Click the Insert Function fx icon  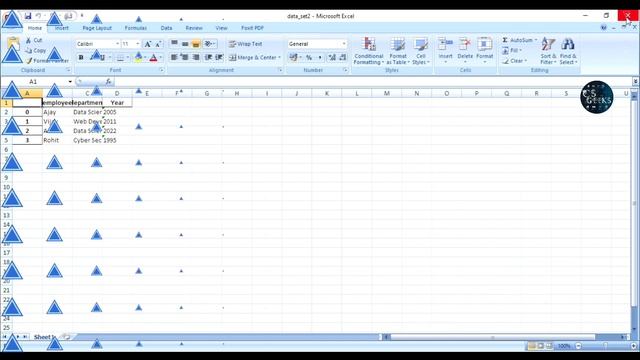pyautogui.click(x=109, y=82)
